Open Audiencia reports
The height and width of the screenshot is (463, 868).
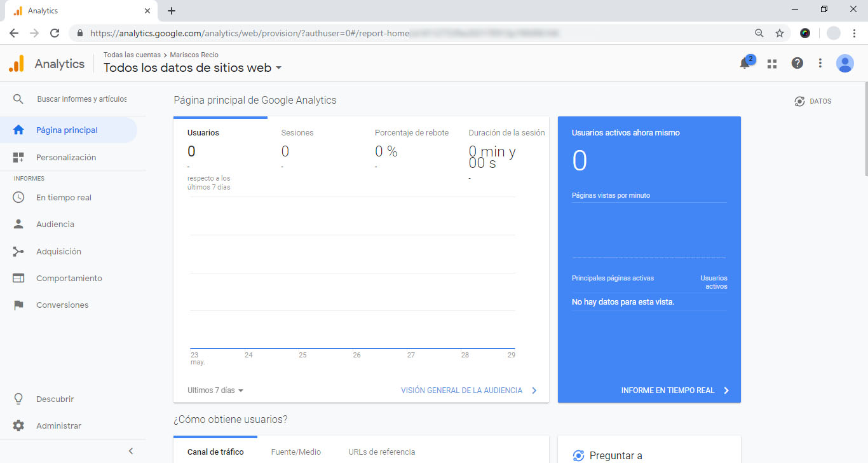55,224
